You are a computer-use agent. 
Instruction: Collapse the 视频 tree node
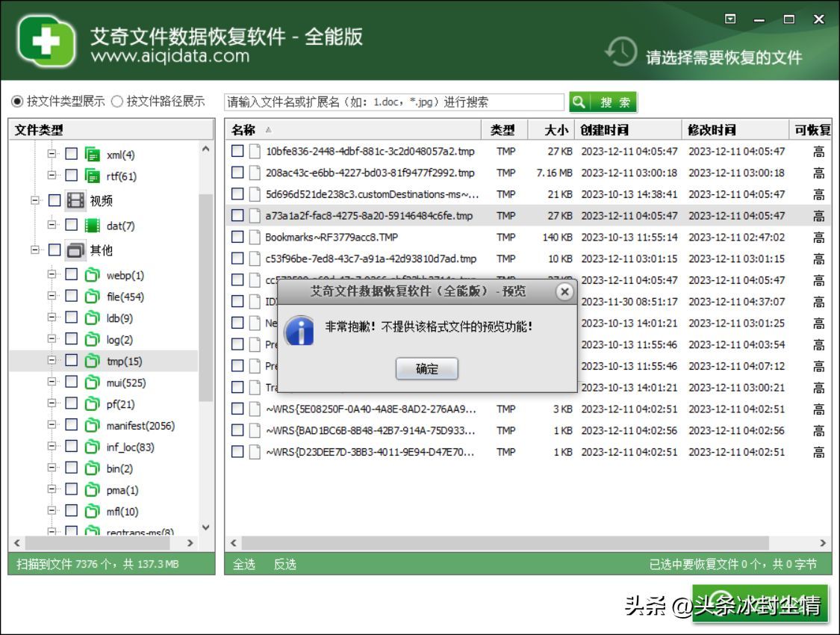(35, 200)
